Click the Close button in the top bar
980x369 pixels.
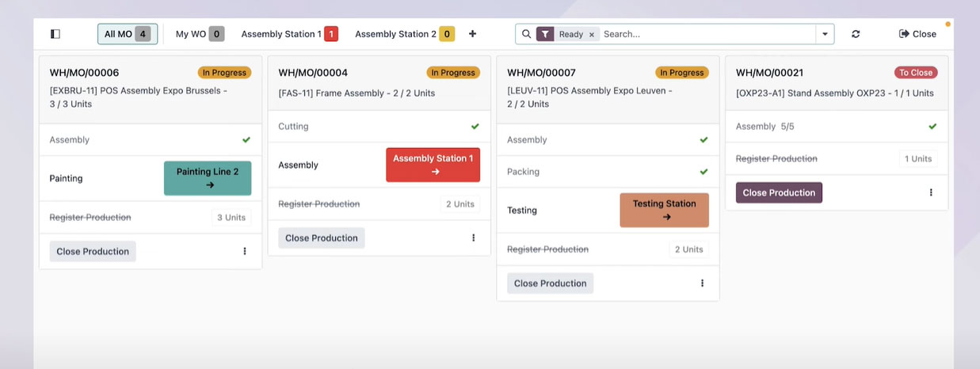pyautogui.click(x=917, y=34)
